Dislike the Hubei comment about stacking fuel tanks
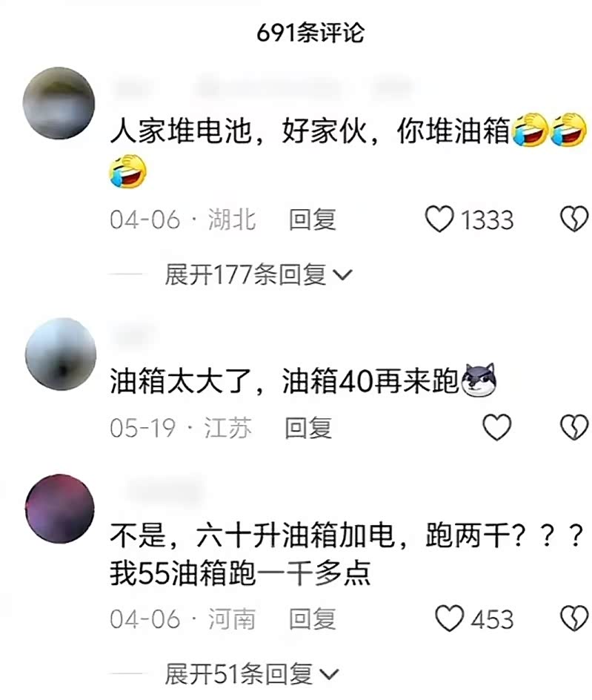Viewport: 592px width, 700px height. coord(574,219)
